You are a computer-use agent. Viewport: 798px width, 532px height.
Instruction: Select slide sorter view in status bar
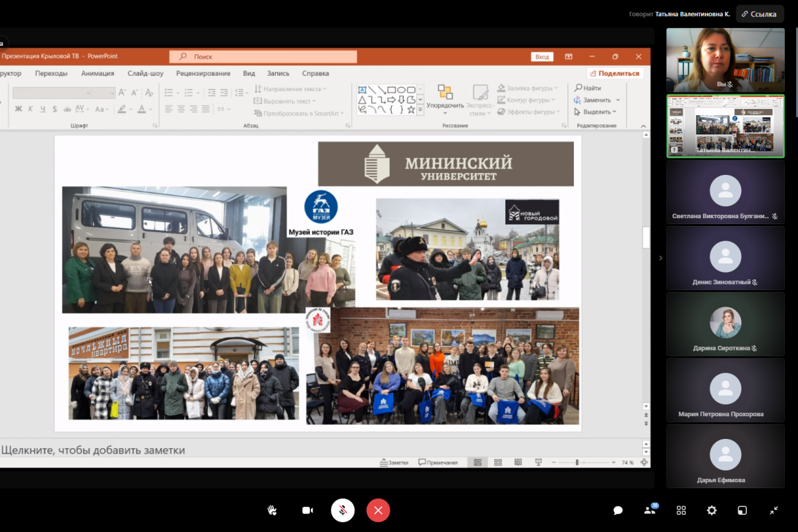click(x=498, y=462)
